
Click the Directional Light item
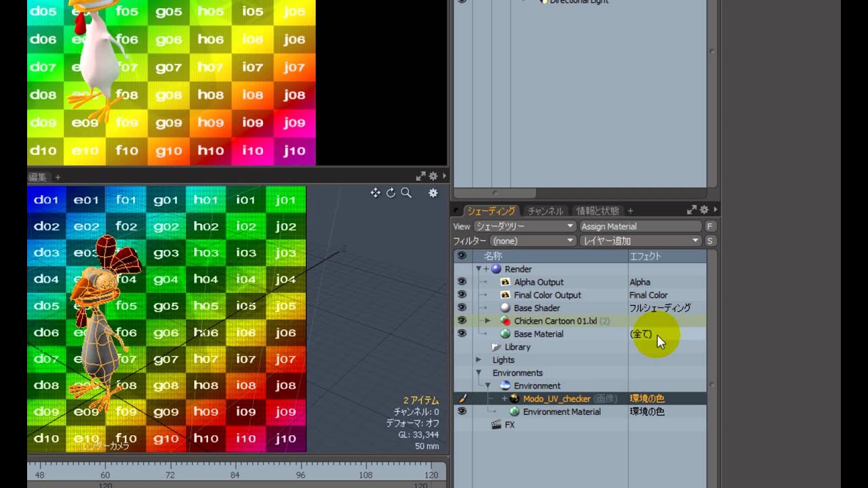point(578,2)
